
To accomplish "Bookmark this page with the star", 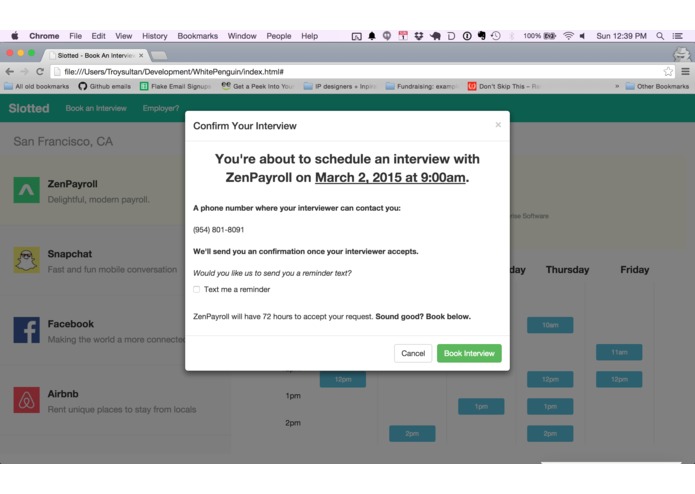I will pyautogui.click(x=668, y=71).
